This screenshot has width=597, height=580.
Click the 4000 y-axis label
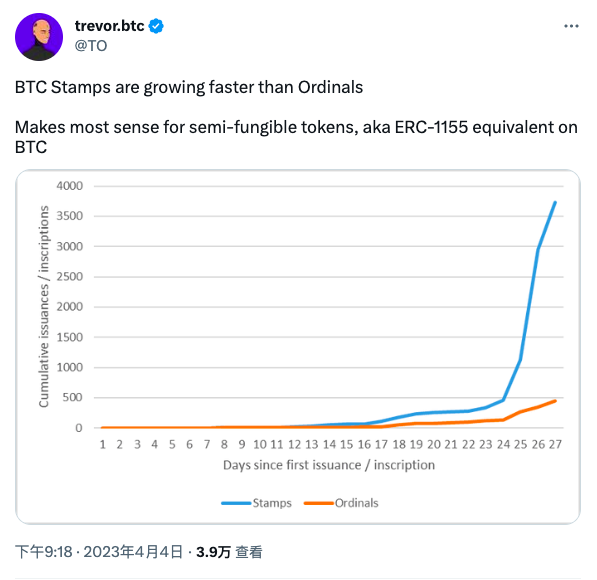pos(70,186)
